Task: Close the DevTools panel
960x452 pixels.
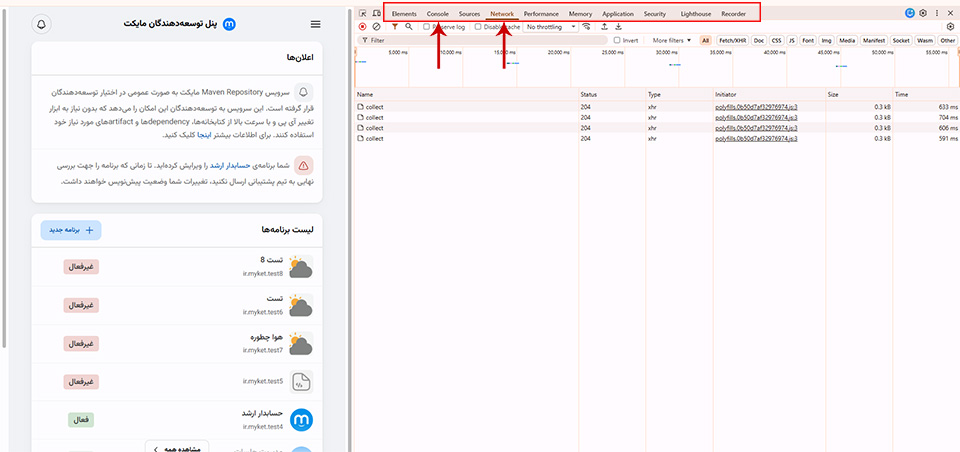Action: tap(950, 13)
